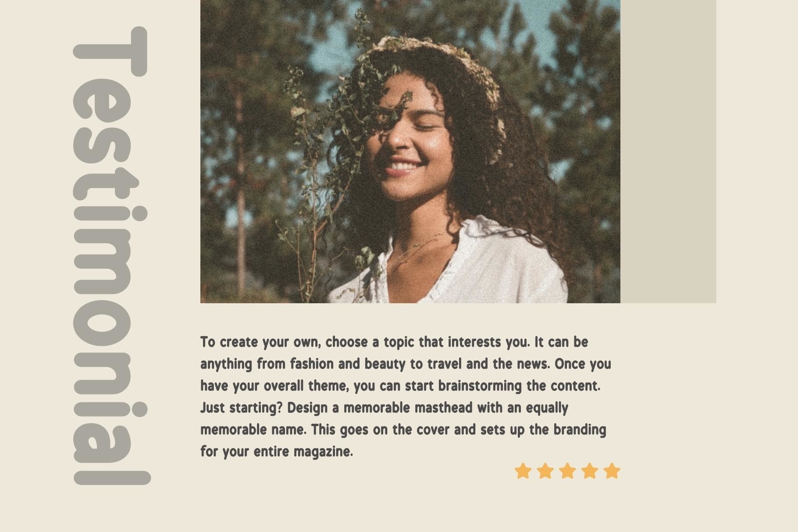Click the darker beige rectangle beside photo
Viewport: 798px width, 532px height.
[x=668, y=151]
